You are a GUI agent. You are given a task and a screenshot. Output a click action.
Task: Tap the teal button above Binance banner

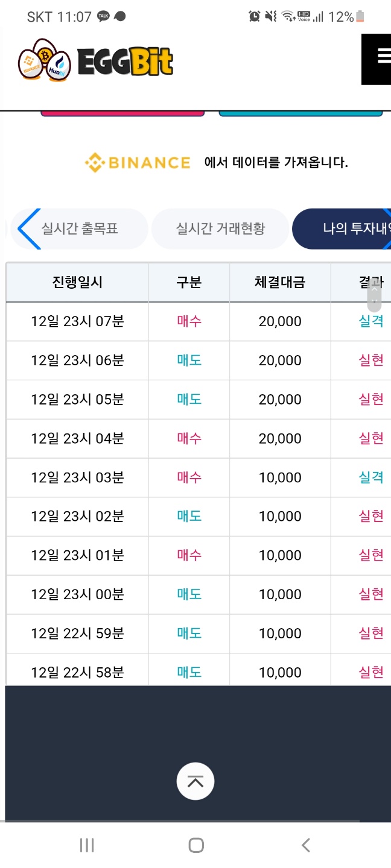pyautogui.click(x=300, y=113)
